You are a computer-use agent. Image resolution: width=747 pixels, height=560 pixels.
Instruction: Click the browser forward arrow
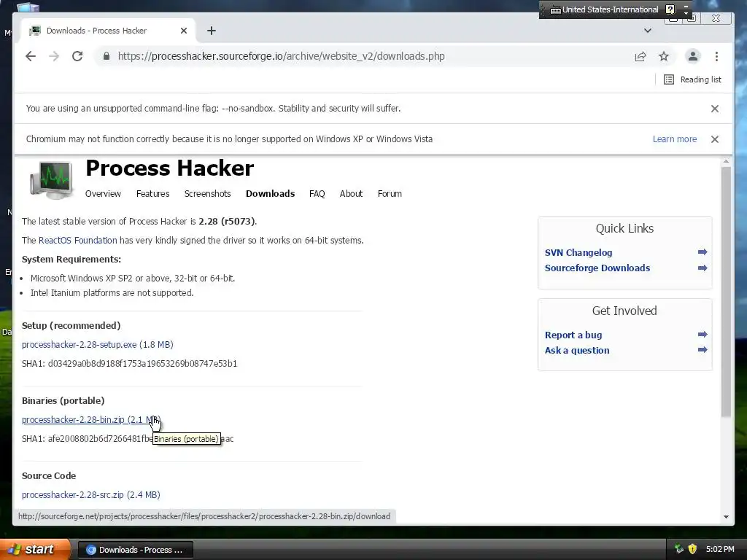click(54, 56)
